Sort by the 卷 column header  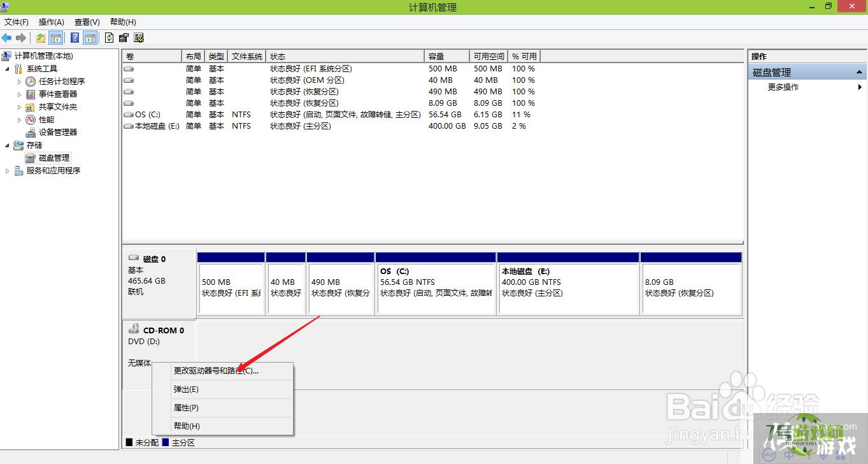(152, 56)
